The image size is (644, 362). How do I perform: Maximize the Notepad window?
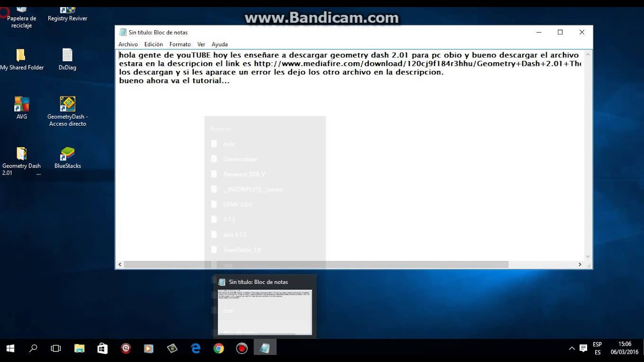(560, 32)
